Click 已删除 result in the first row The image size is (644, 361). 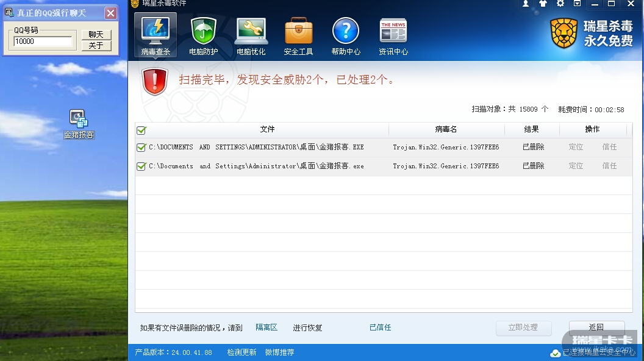534,147
